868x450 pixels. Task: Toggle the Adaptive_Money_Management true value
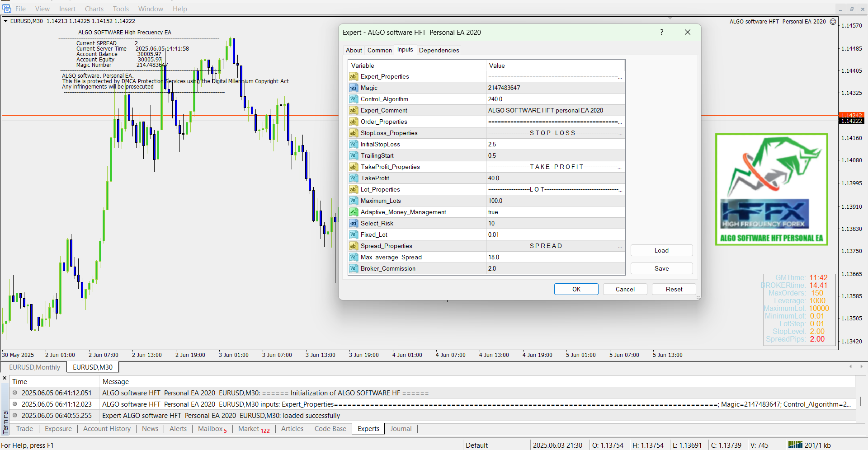point(555,212)
